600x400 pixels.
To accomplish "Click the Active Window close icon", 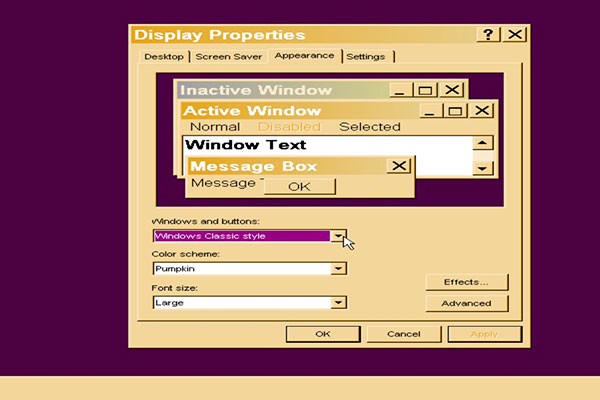I will click(x=482, y=111).
